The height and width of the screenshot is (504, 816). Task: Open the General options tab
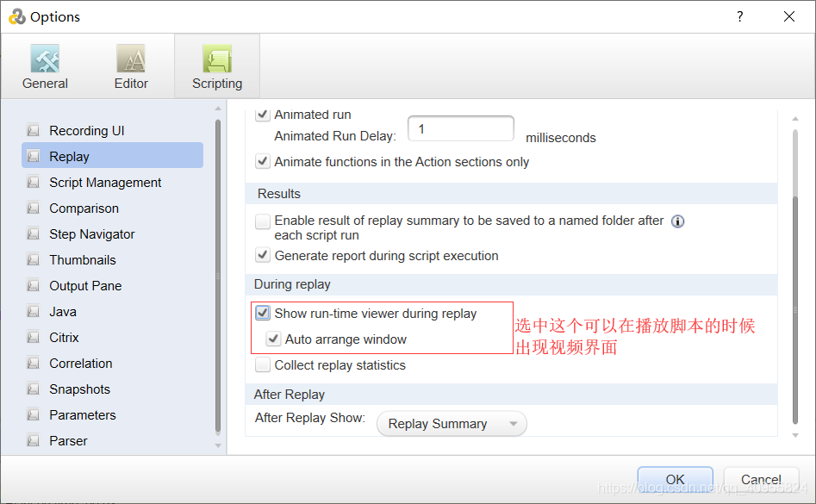(46, 66)
